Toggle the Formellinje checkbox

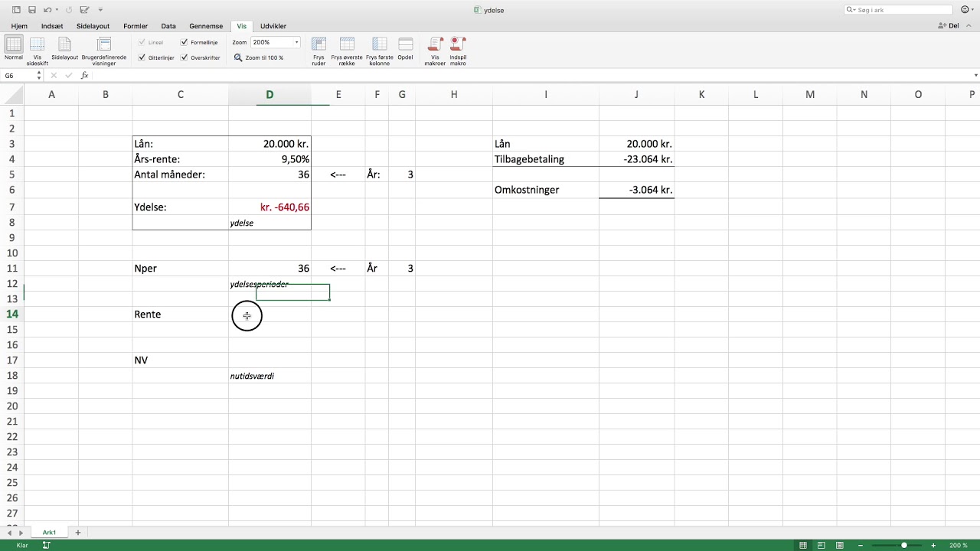coord(185,43)
